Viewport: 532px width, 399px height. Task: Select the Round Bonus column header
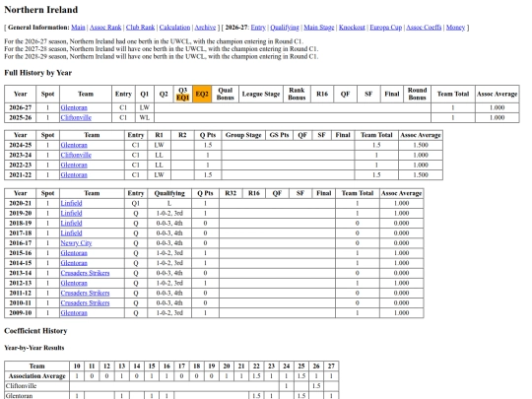(417, 94)
